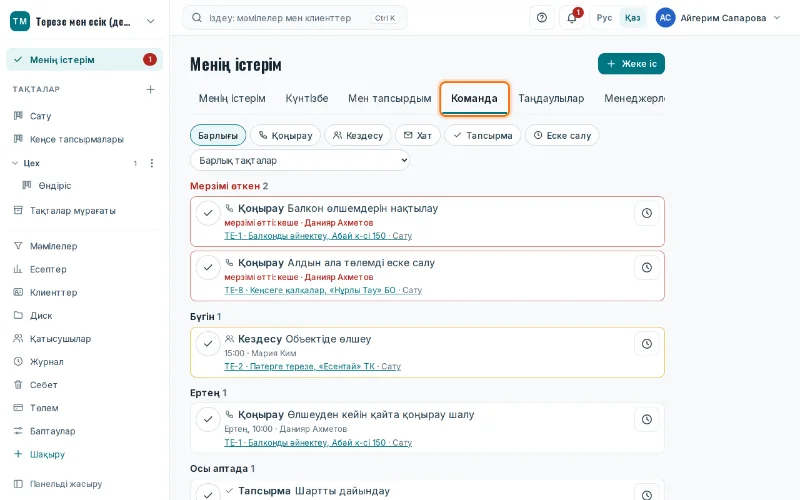This screenshot has height=500, width=800.
Task: Collapse the Цех group
Action: 15,163
